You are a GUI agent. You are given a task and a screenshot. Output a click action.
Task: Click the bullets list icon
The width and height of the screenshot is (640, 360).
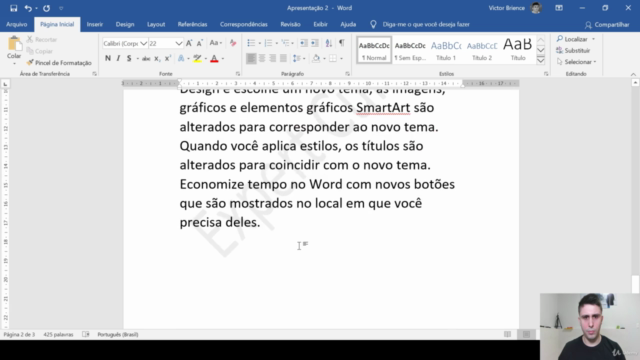tap(251, 43)
